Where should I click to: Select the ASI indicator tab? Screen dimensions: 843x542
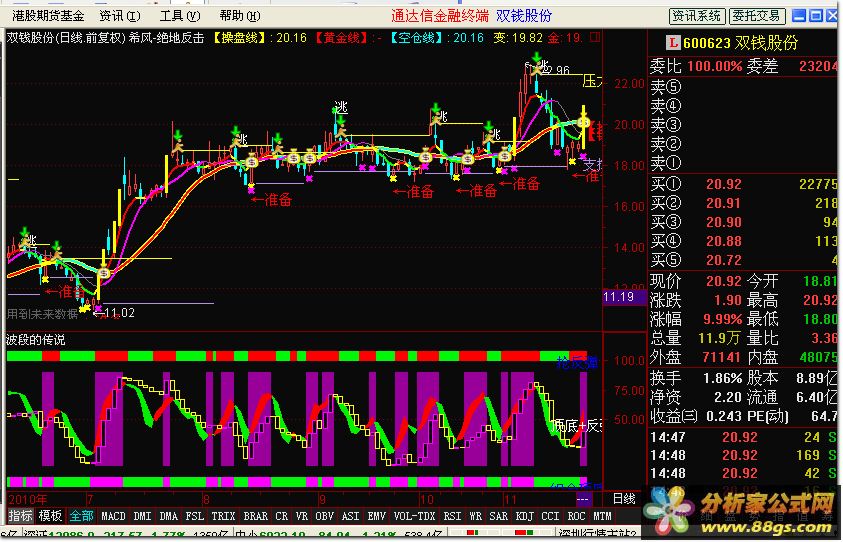[351, 516]
